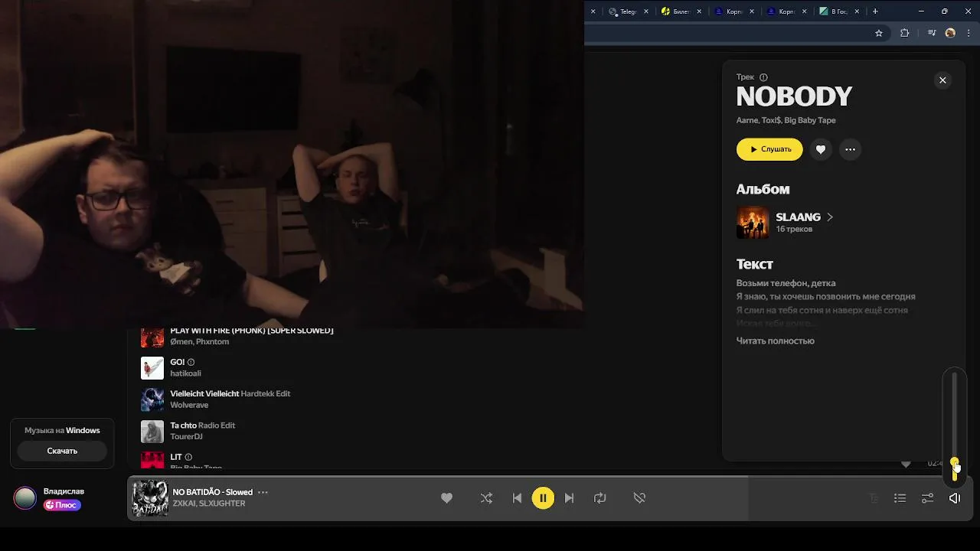This screenshot has height=551, width=980.
Task: Click the dislike icon right of repeat
Action: tap(639, 498)
